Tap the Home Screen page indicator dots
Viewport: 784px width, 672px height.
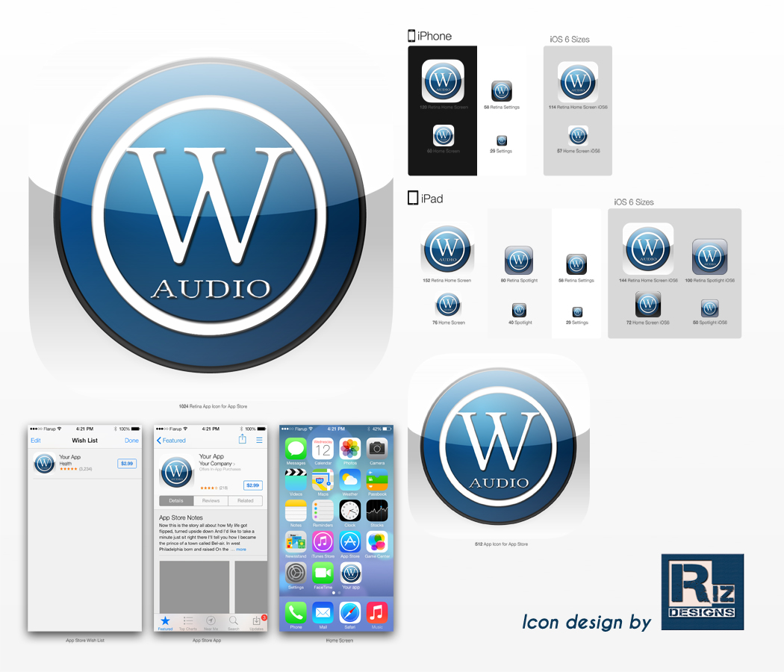coord(337,593)
